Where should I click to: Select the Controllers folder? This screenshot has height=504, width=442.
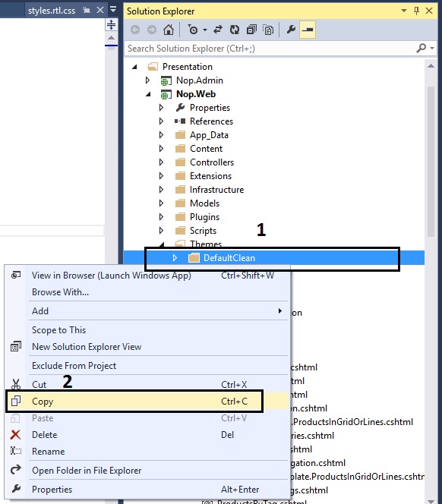212,162
